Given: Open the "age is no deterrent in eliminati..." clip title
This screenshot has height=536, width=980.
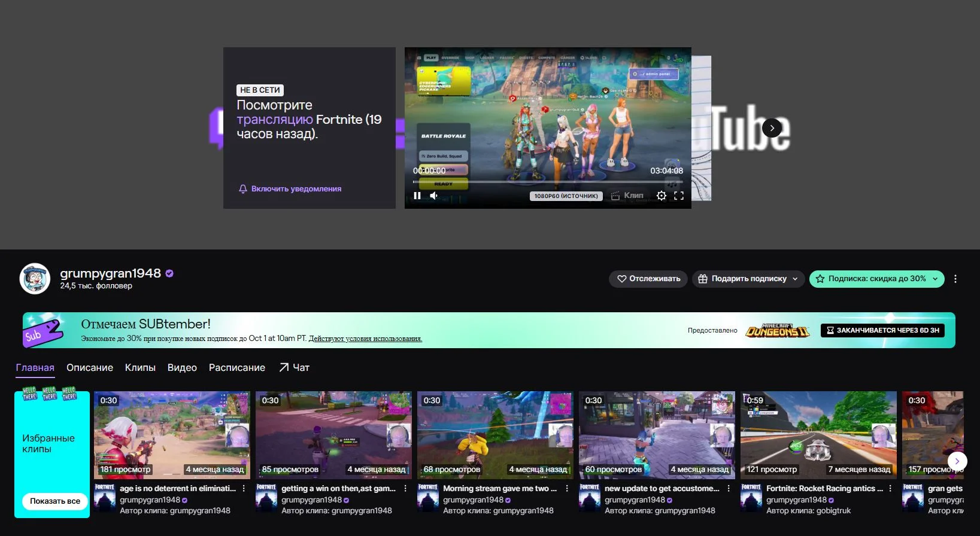Looking at the screenshot, I should pos(178,489).
